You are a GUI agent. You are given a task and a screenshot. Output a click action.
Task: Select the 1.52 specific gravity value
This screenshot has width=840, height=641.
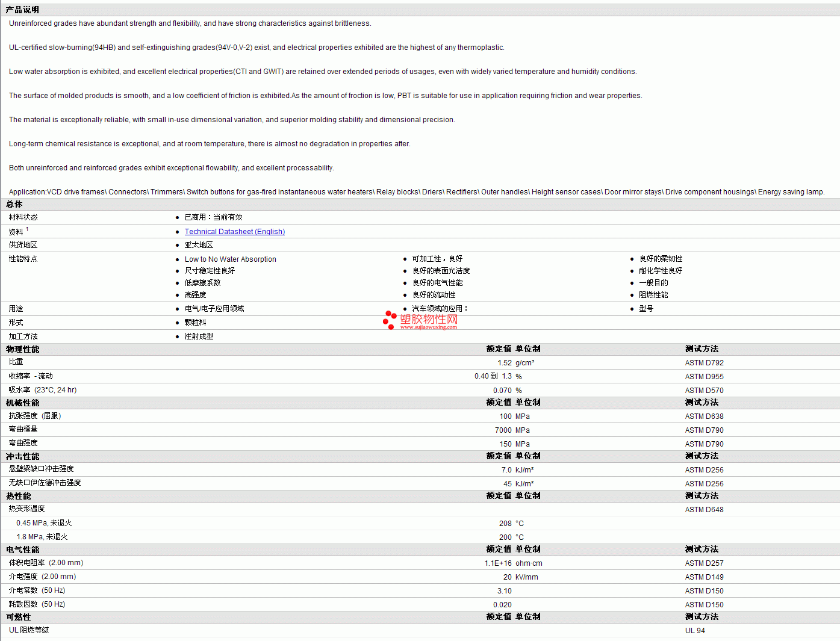click(x=505, y=363)
